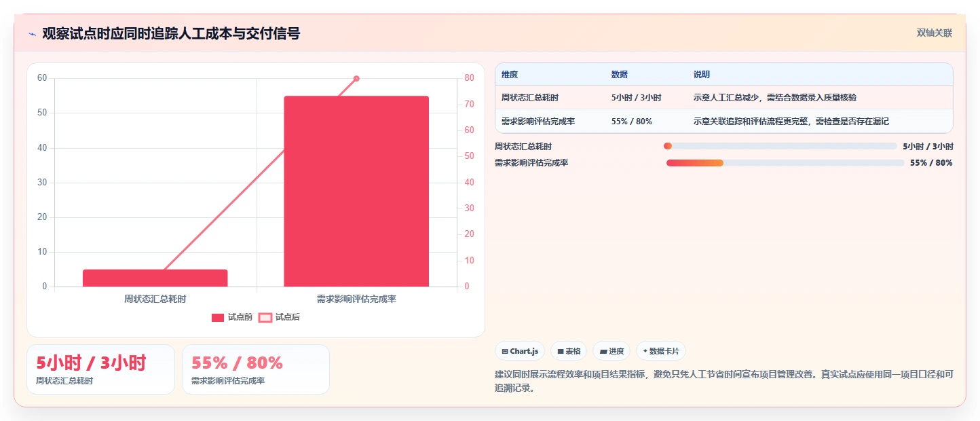Click x-axis label 周状态汇总耗时
The height and width of the screenshot is (421, 980).
coord(155,299)
